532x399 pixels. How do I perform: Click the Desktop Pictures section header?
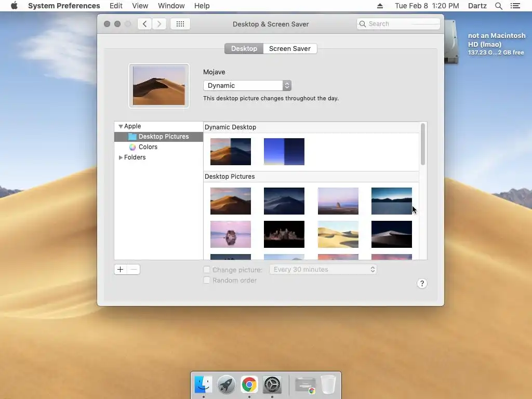pos(230,177)
